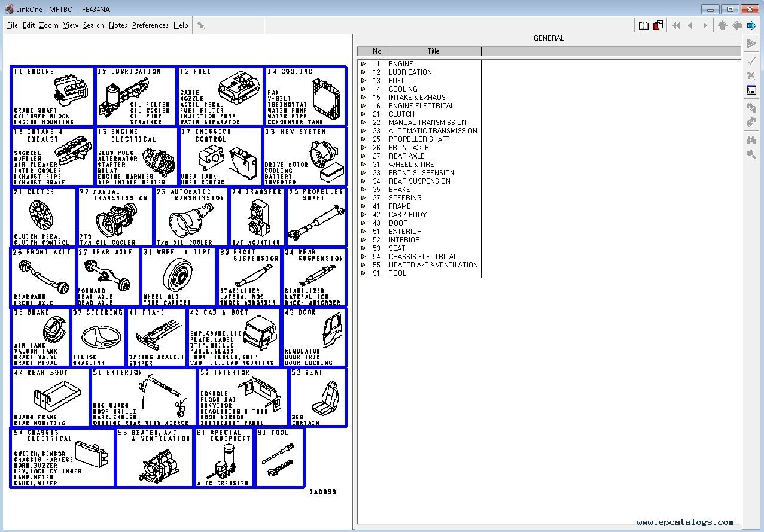Go to previous page with single left triangle
Image resolution: width=764 pixels, height=532 pixels.
click(x=690, y=25)
